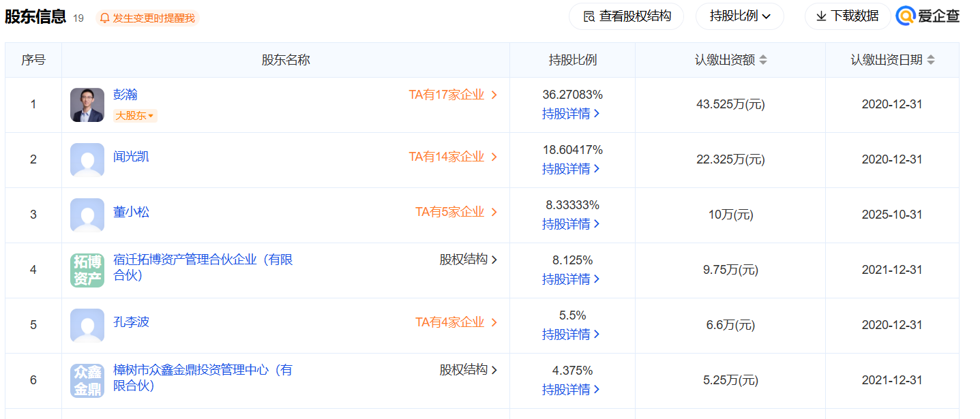Open 持股详情 for 孔李波
The image size is (980, 419).
point(570,335)
